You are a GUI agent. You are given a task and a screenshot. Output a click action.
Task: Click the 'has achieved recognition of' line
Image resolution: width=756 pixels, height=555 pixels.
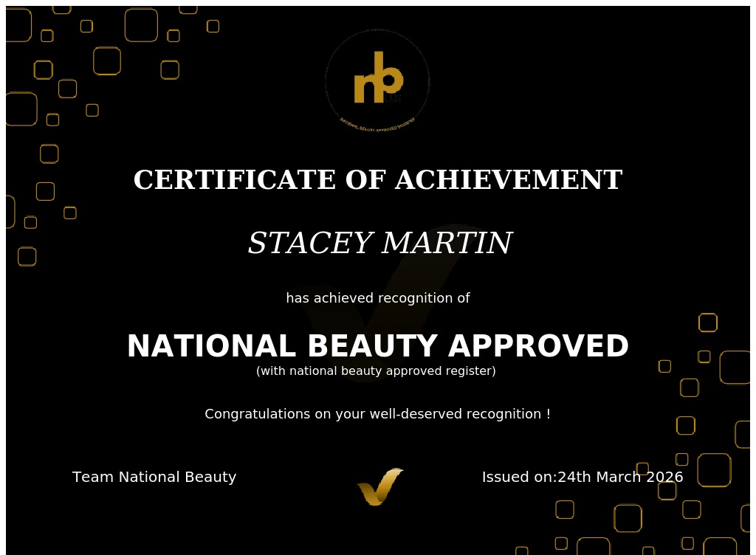click(377, 298)
